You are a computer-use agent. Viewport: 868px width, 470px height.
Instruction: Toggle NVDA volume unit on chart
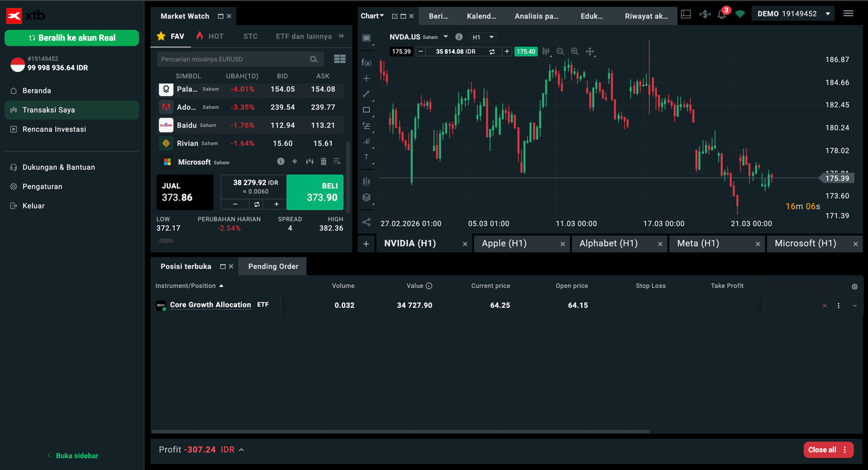(492, 52)
